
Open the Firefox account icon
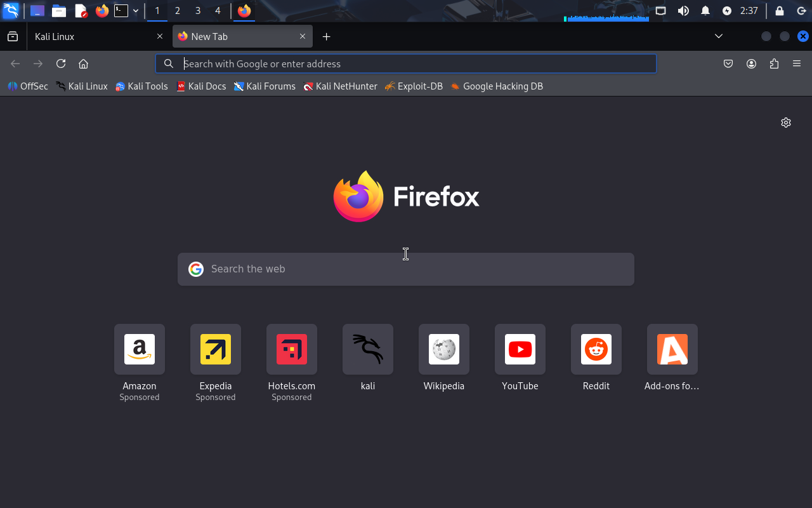coord(751,63)
